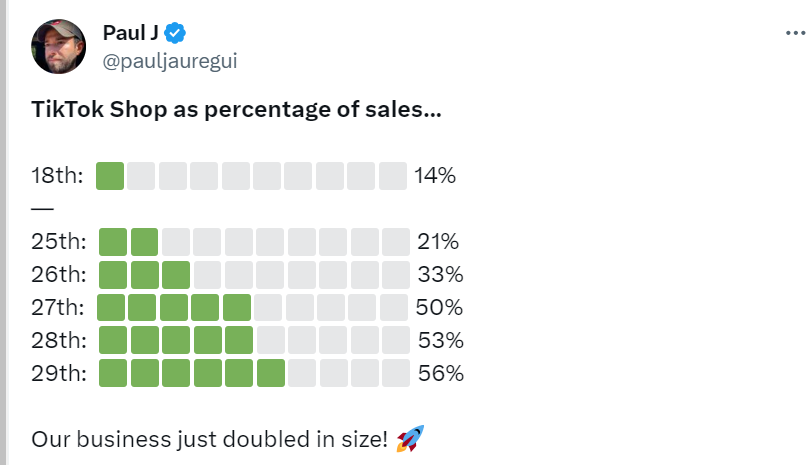The image size is (811, 465).
Task: Click the 50% value on the 27th row
Action: (x=441, y=307)
